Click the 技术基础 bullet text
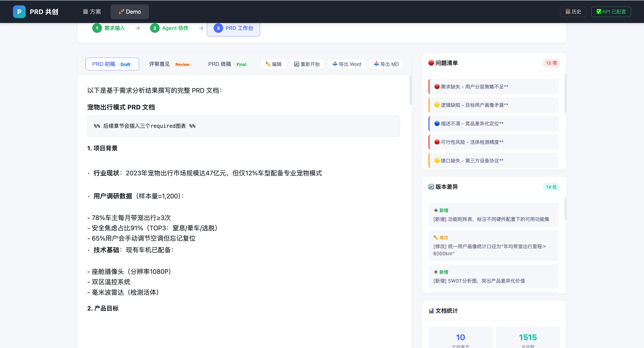 point(133,250)
